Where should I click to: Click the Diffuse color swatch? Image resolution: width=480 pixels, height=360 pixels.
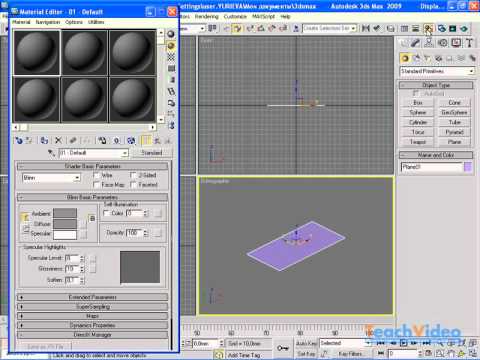click(65, 224)
